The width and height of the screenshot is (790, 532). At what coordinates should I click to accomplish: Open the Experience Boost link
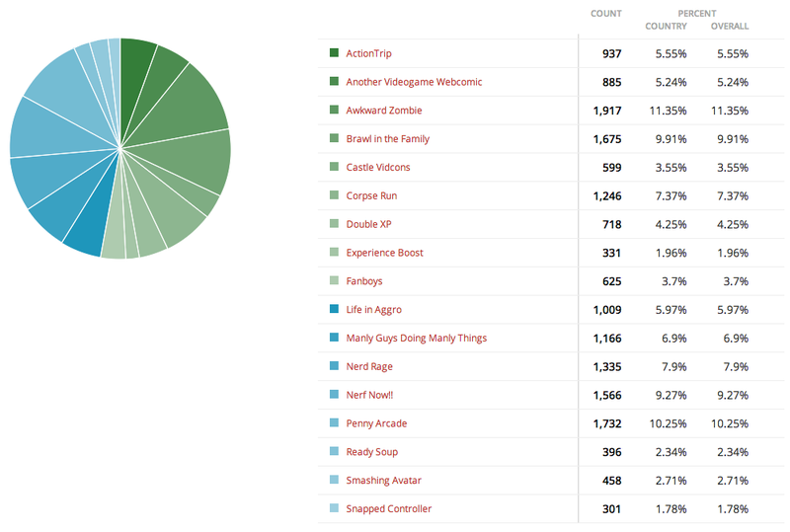click(x=384, y=253)
